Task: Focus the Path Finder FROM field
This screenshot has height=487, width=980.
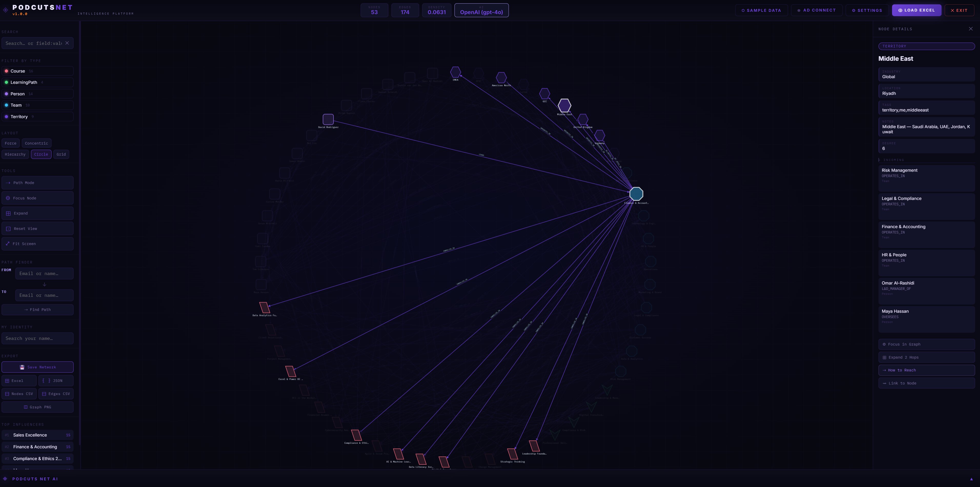Action: tap(44, 273)
